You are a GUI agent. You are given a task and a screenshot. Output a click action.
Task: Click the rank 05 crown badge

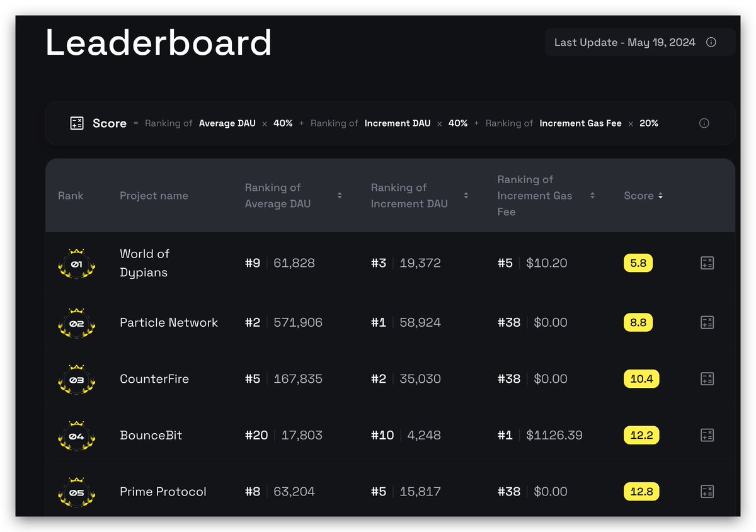76,492
